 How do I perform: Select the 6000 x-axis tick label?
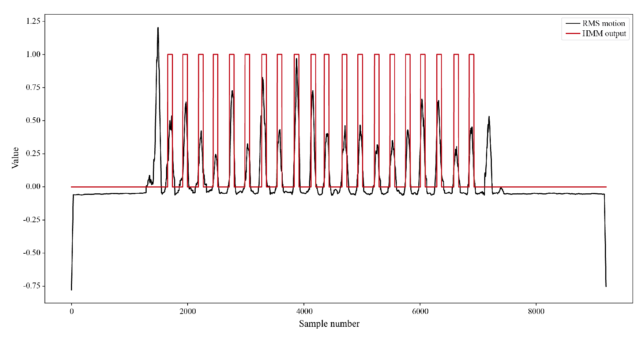pyautogui.click(x=420, y=311)
